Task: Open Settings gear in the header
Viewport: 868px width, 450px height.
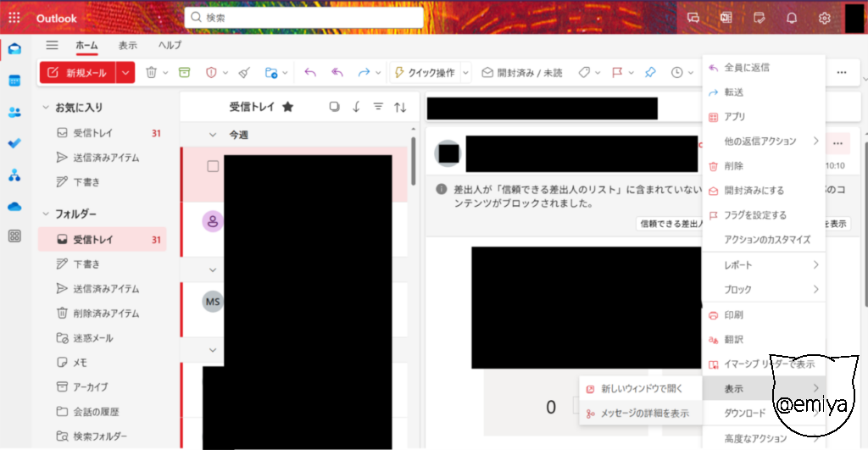Action: pyautogui.click(x=824, y=18)
